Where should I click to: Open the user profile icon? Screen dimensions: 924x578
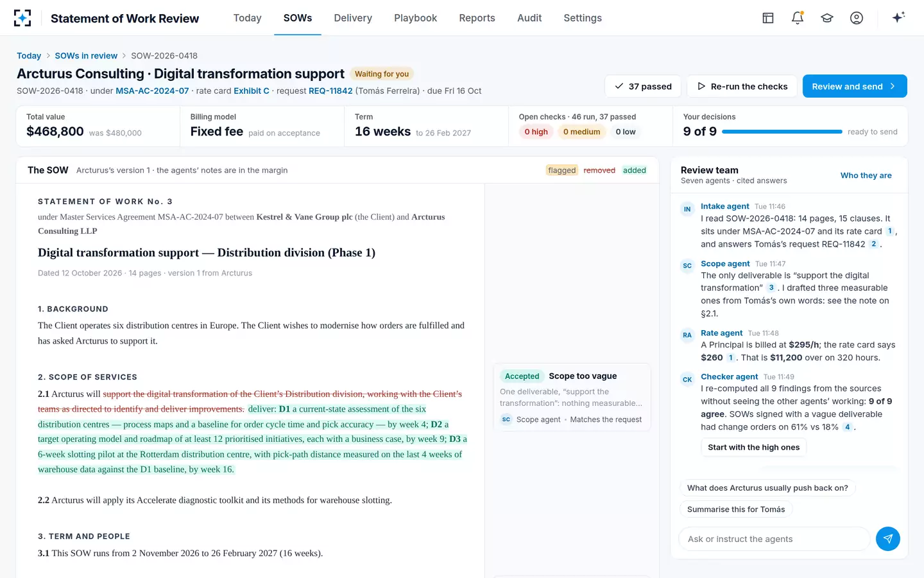click(857, 18)
